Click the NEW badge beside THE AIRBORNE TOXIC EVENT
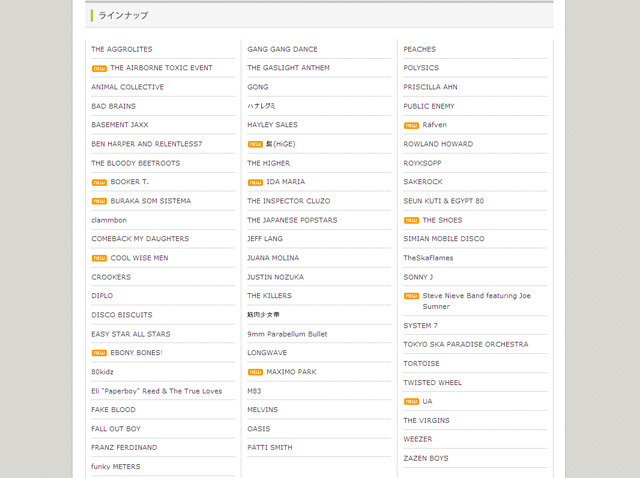This screenshot has height=478, width=640. 99,68
